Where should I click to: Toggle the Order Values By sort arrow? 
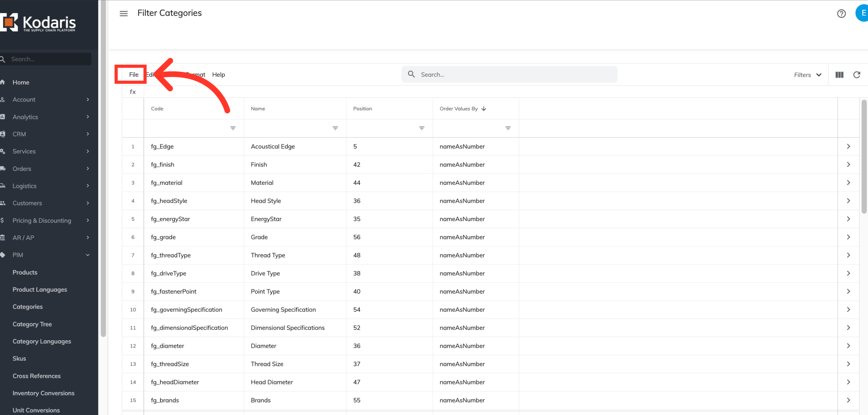pos(483,109)
